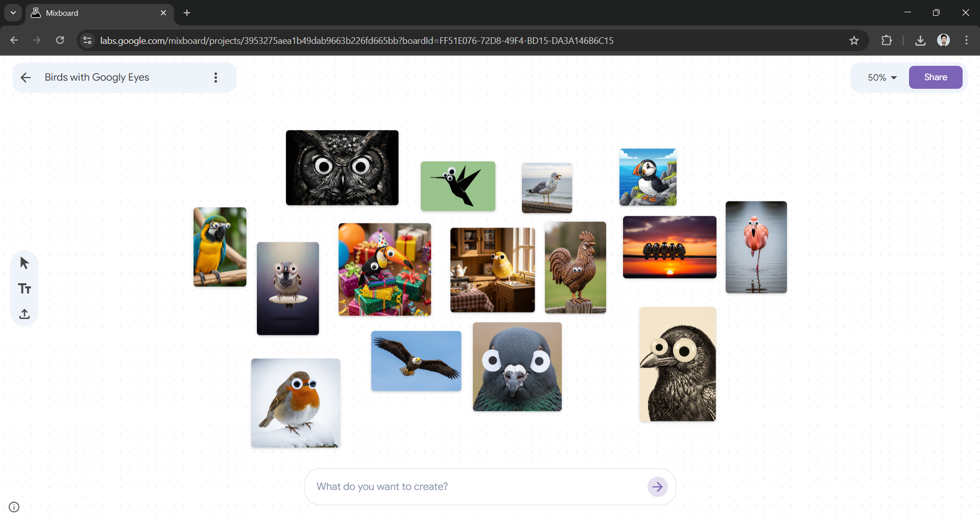Open the image upload tool
980x518 pixels.
[x=24, y=314]
